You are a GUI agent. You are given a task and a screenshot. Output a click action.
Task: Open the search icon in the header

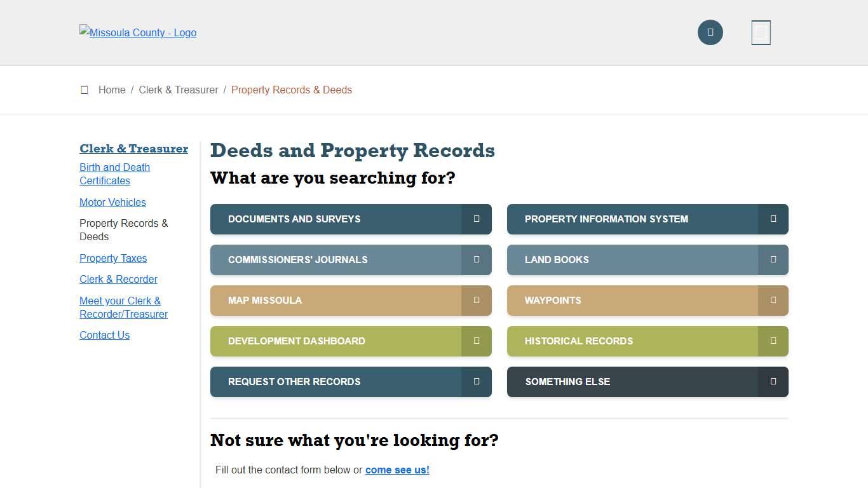click(x=710, y=32)
